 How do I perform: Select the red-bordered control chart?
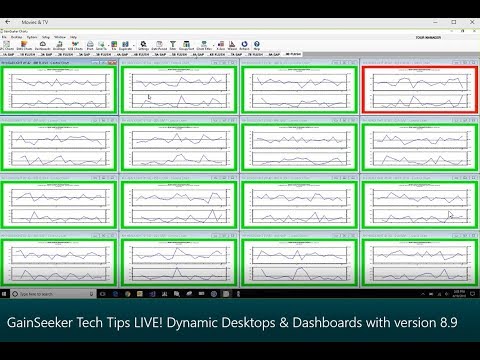tap(420, 89)
